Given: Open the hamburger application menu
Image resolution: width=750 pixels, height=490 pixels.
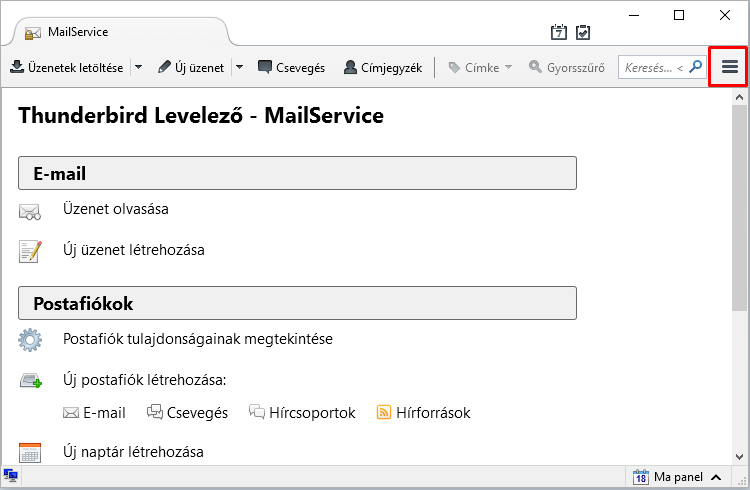Looking at the screenshot, I should 729,67.
